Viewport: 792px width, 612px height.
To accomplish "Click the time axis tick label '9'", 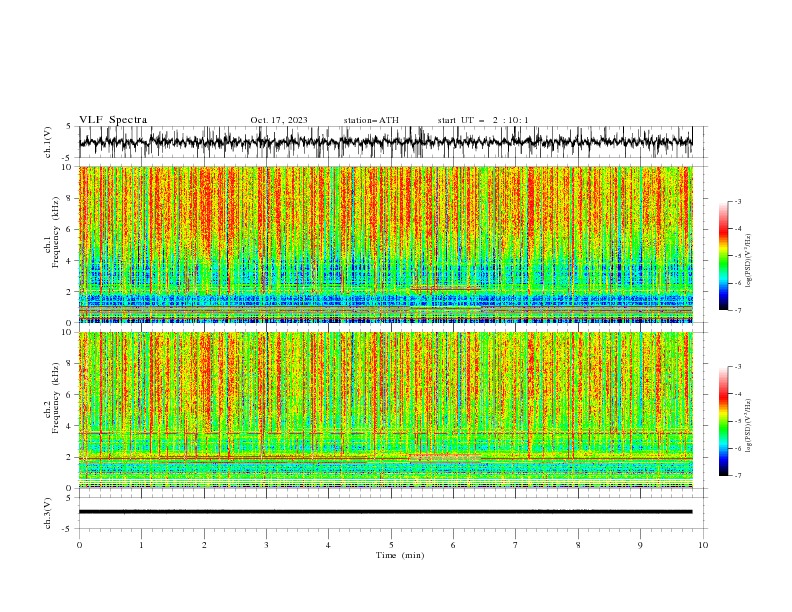I will pyautogui.click(x=640, y=545).
